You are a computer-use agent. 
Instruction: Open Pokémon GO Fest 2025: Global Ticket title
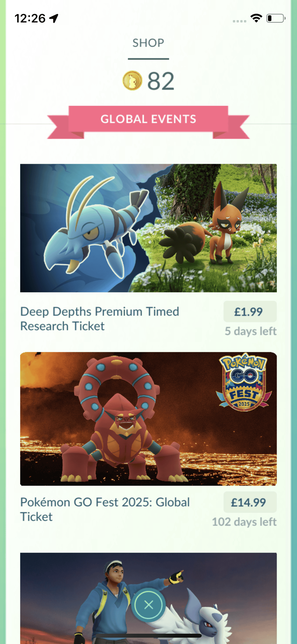105,509
